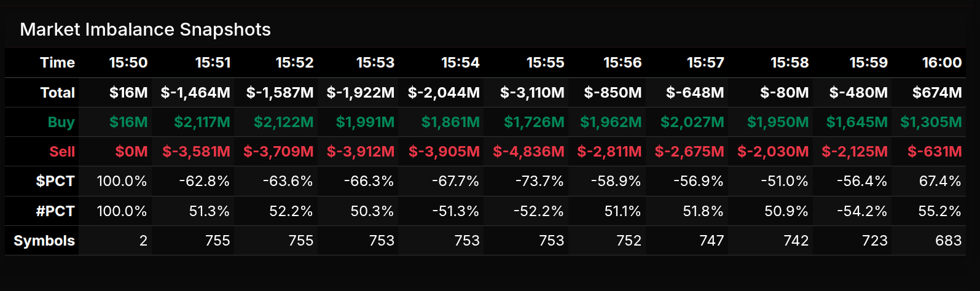Click the $PCT row label
The height and width of the screenshot is (291, 980).
55,181
